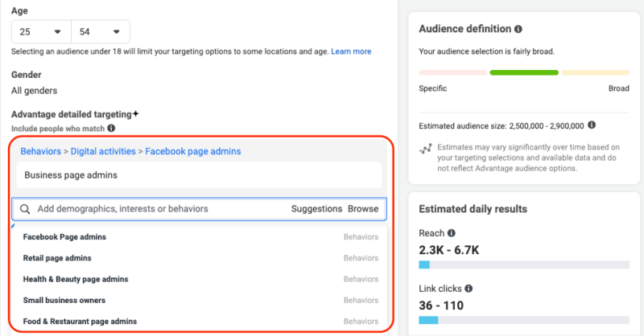Click the Audience definition info icon
Viewport: 644px width, 336px height.
(518, 29)
